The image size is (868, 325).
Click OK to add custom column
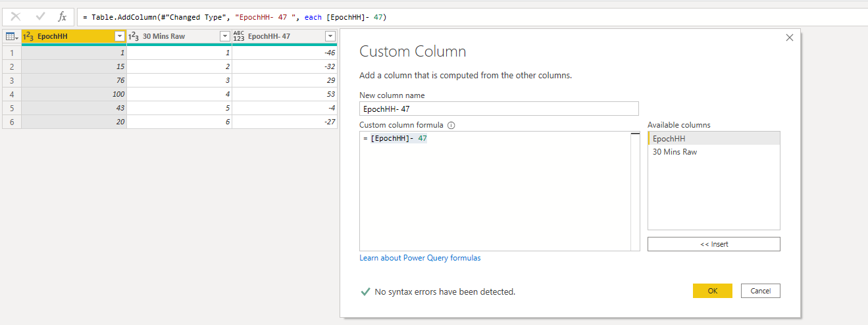713,291
